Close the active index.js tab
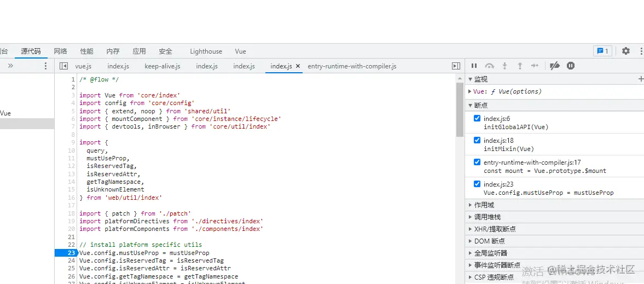 click(x=298, y=66)
